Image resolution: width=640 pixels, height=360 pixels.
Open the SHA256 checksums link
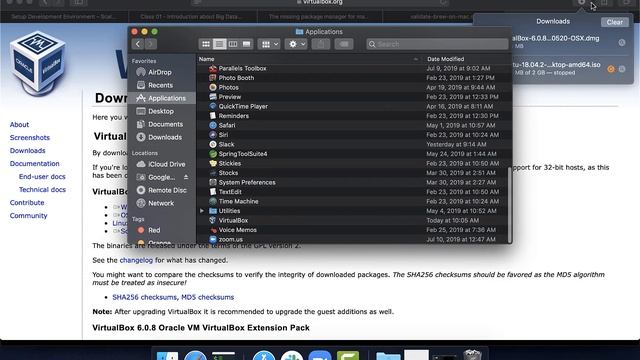pyautogui.click(x=144, y=297)
